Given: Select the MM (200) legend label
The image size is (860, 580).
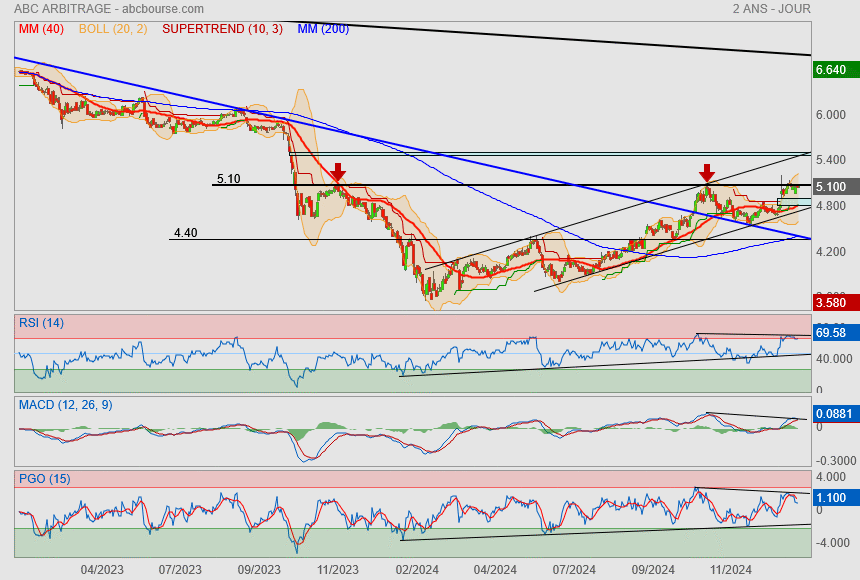Looking at the screenshot, I should (323, 29).
